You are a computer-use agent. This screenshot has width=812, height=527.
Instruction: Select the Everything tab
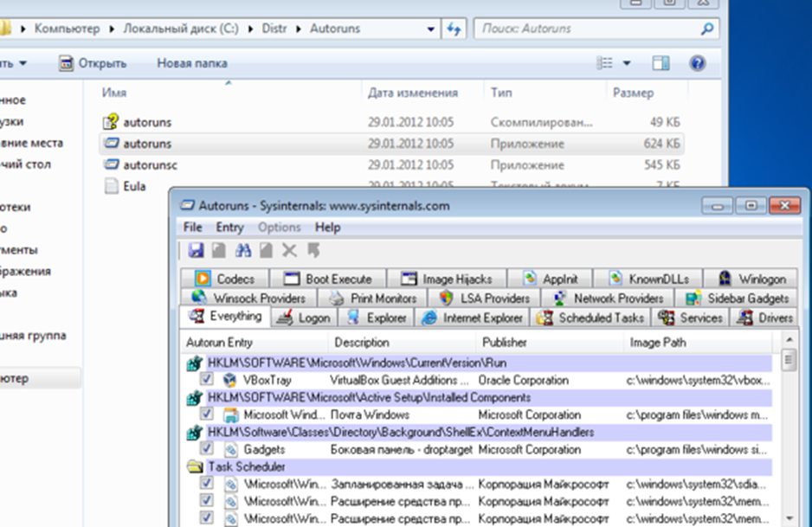(x=225, y=317)
